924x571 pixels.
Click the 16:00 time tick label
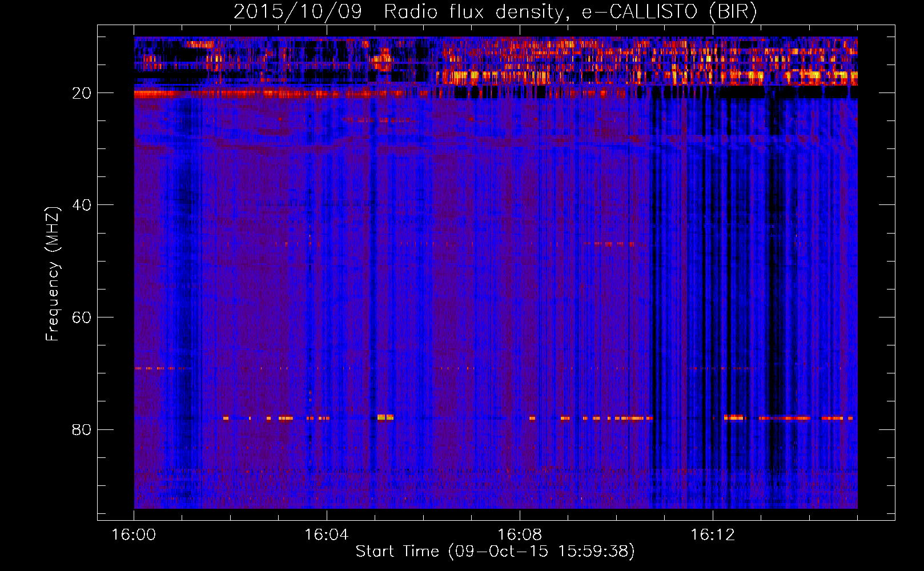[134, 534]
